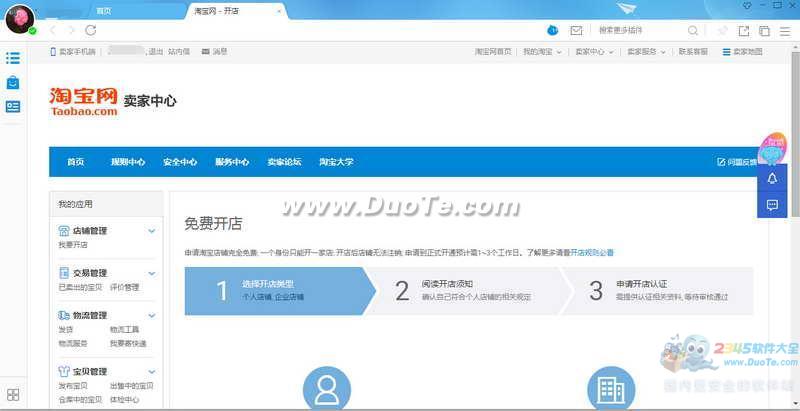
Task: Collapse the 宝贝管理 section chevron
Action: point(152,372)
